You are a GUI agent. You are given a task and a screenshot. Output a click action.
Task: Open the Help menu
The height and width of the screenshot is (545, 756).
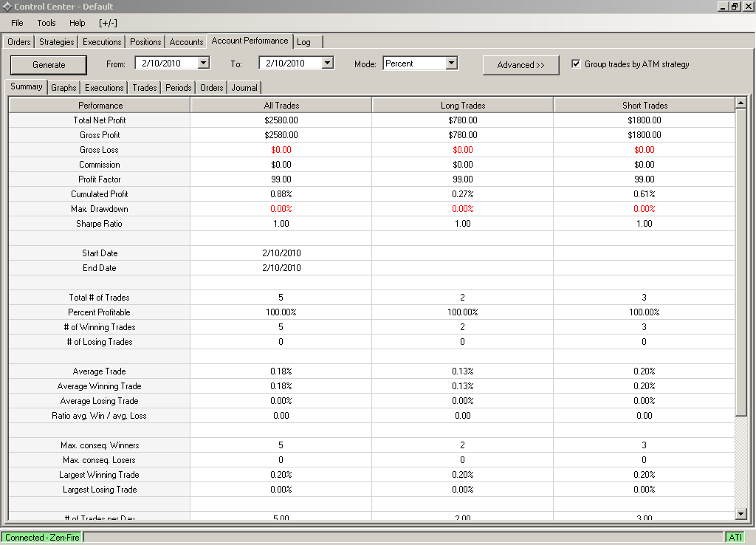coord(77,23)
